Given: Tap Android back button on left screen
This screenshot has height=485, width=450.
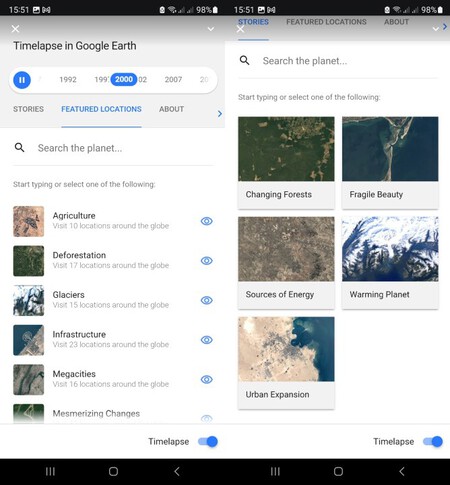Looking at the screenshot, I should coord(177,471).
